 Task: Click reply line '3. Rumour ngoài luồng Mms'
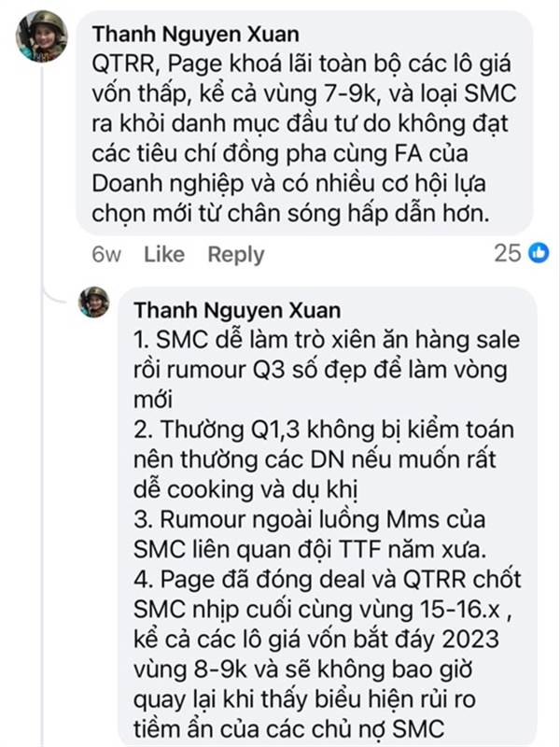click(x=310, y=519)
